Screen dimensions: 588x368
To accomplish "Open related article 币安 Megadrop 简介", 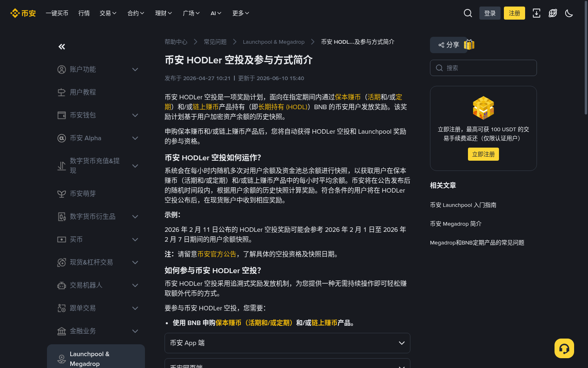I will coord(456,224).
